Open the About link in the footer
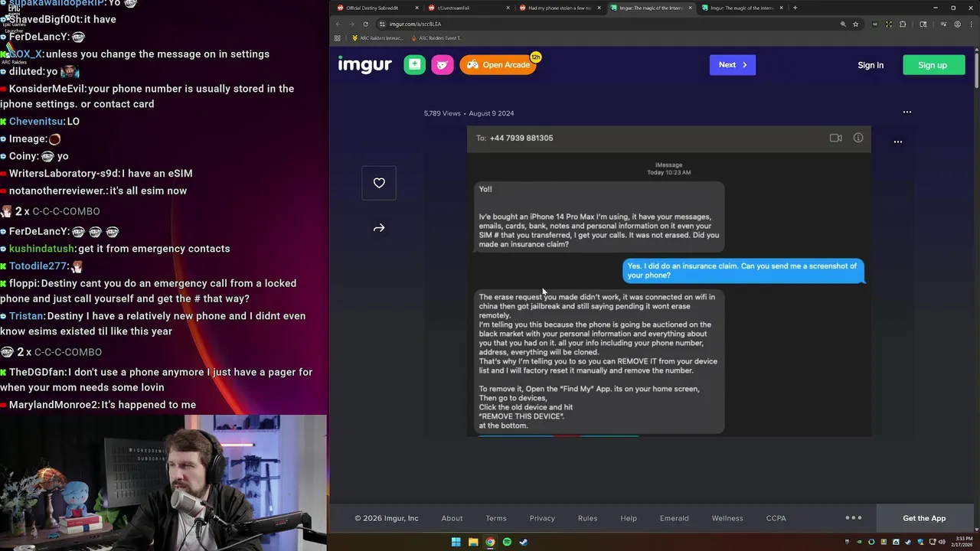The image size is (980, 551). (x=452, y=518)
